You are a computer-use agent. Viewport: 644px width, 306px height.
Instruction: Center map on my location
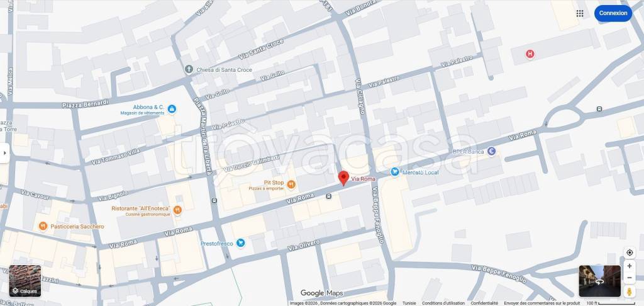click(x=629, y=252)
